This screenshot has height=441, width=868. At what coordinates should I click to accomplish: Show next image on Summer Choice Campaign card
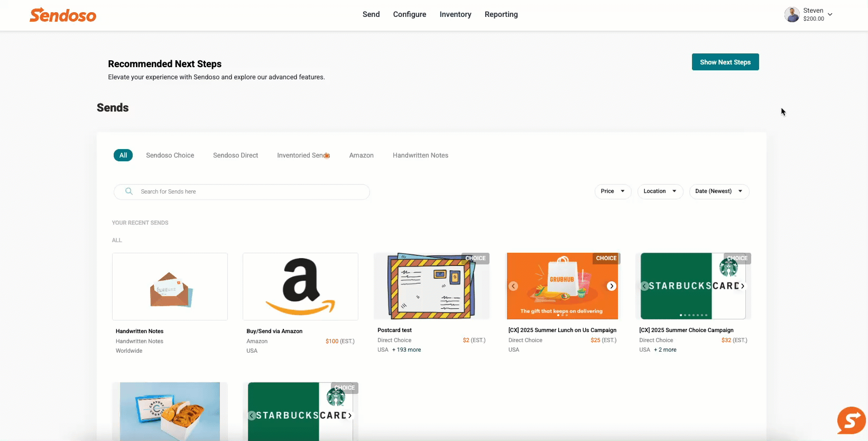click(x=743, y=286)
